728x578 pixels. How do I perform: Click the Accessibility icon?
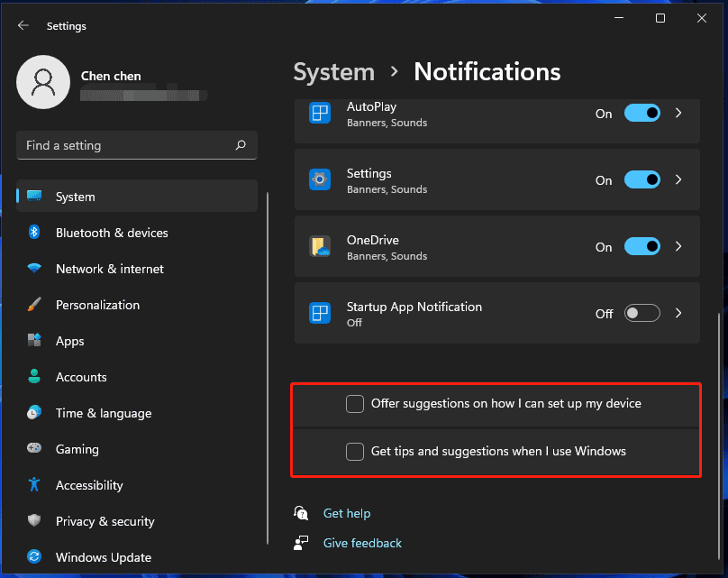point(34,485)
